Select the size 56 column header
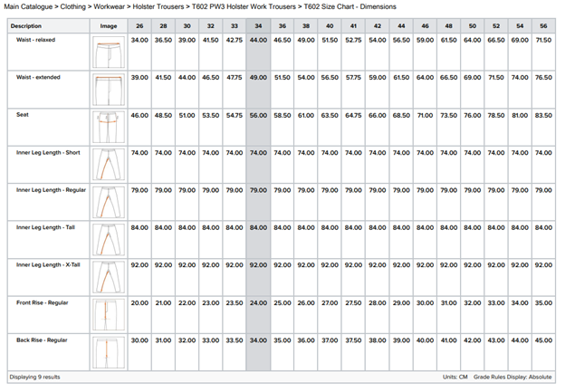565x392 pixels. [x=542, y=25]
